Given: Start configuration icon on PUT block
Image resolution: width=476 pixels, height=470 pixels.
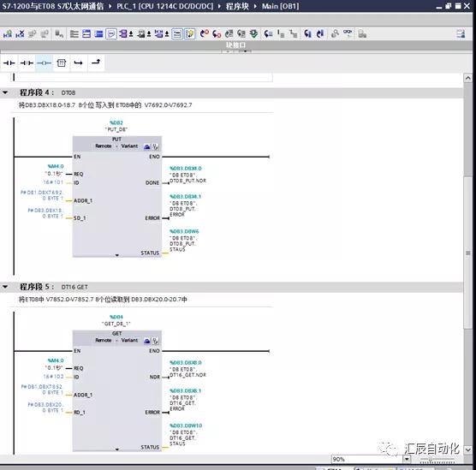Looking at the screenshot, I should coord(147,146).
